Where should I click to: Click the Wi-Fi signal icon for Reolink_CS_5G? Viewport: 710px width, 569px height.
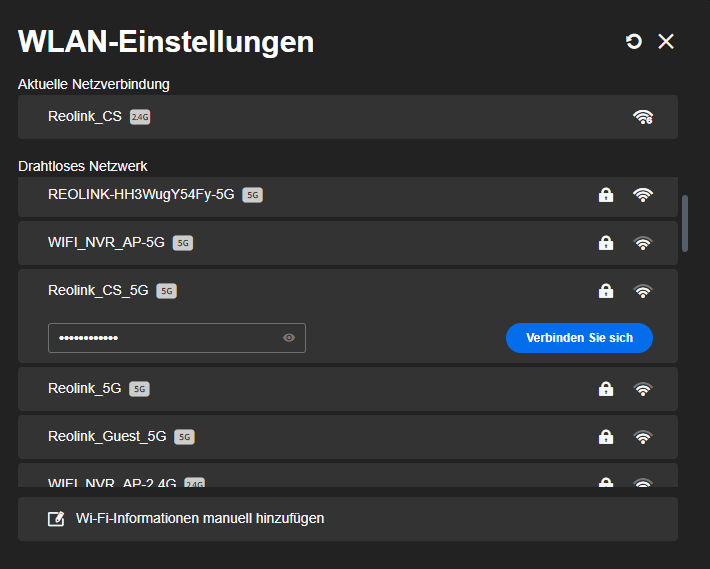(643, 291)
